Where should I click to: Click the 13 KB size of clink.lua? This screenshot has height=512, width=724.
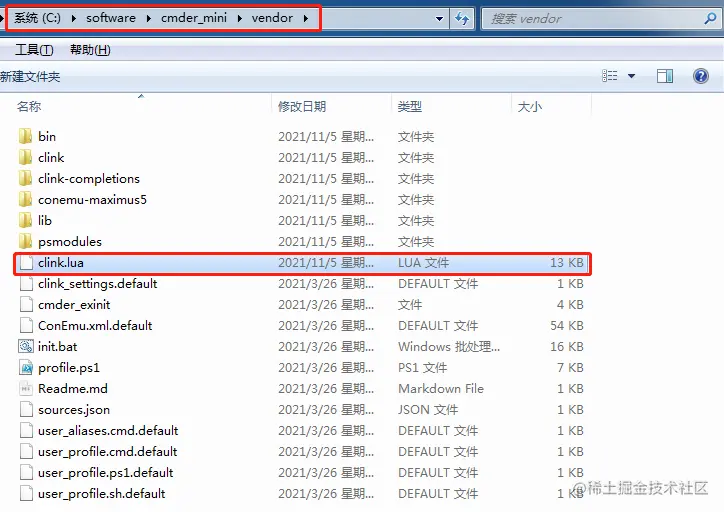tap(567, 263)
